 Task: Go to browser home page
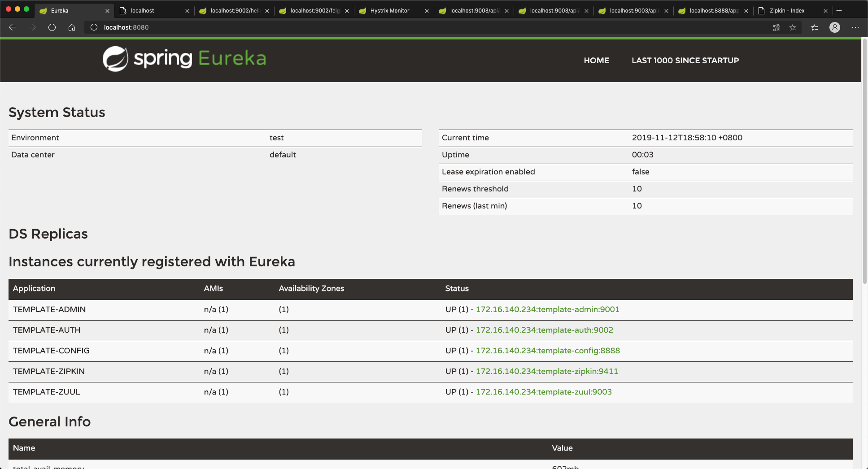[x=72, y=27]
